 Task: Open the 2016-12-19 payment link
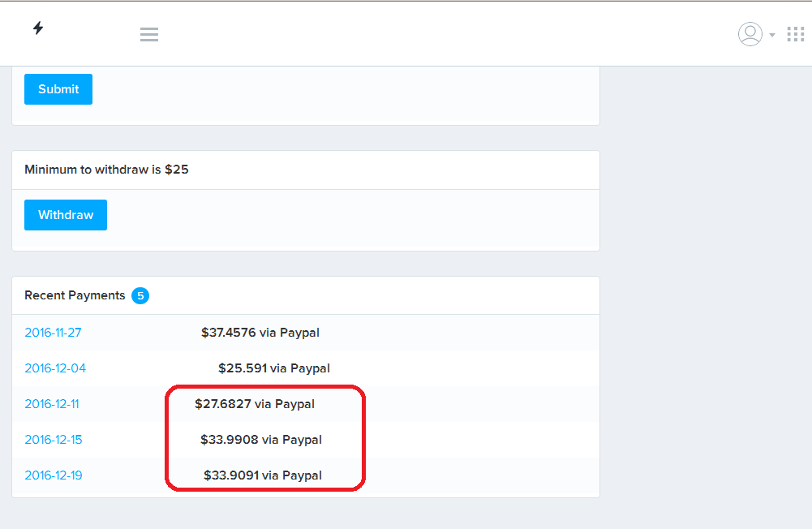click(x=54, y=475)
